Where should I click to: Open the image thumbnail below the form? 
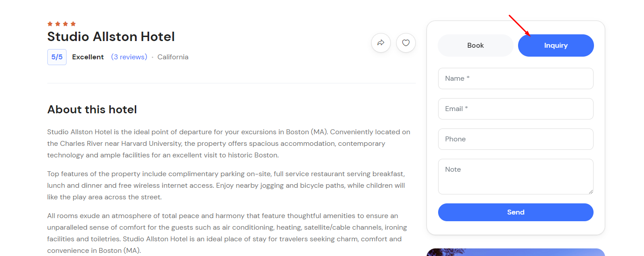[x=516, y=252]
